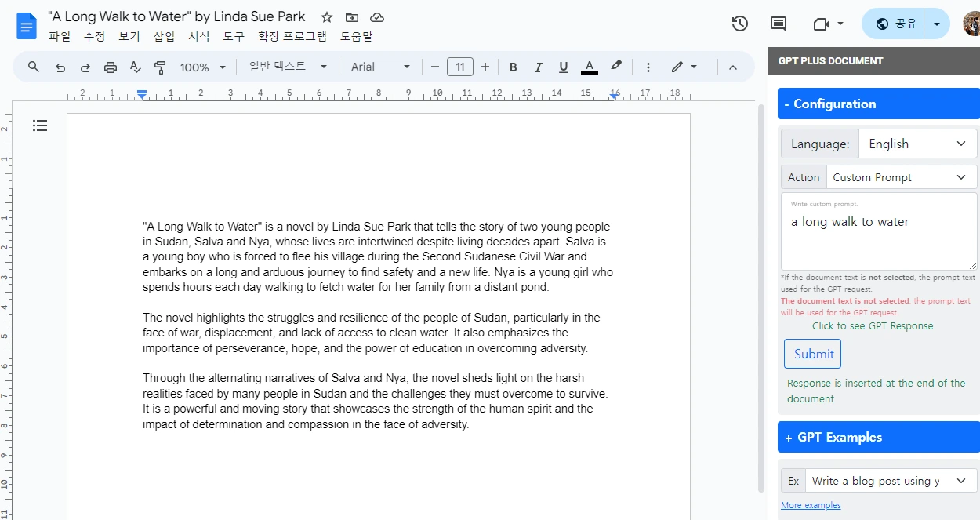Click paragraph starting "Through the alternating narratives"
This screenshot has width=980, height=520.
376,401
